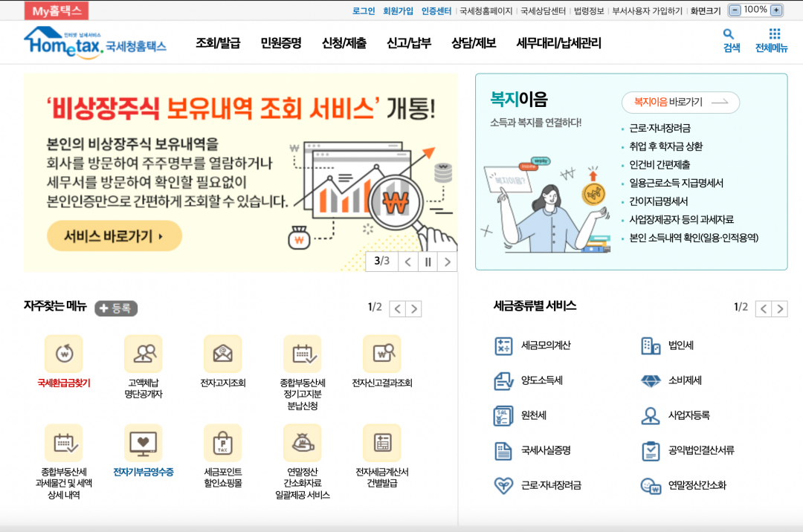The height and width of the screenshot is (532, 803).
Task: Click the 공익법인결산서류 clipboard icon
Action: tap(651, 451)
